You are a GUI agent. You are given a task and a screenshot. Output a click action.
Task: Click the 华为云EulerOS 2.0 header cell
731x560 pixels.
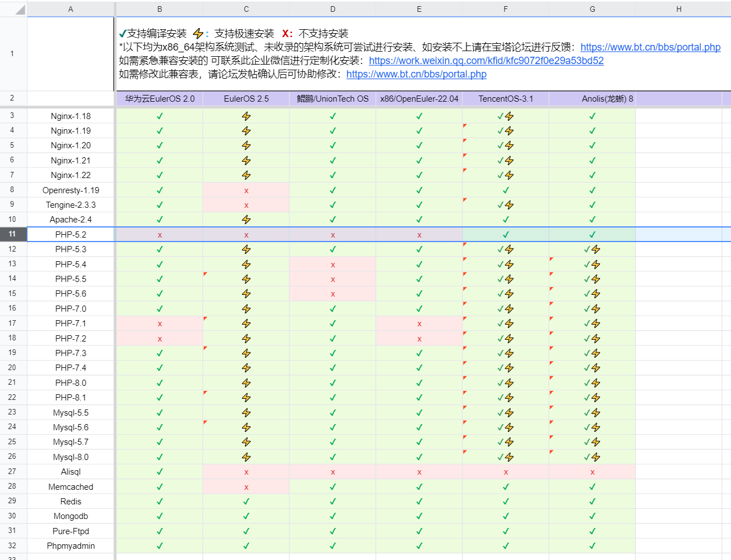point(160,99)
